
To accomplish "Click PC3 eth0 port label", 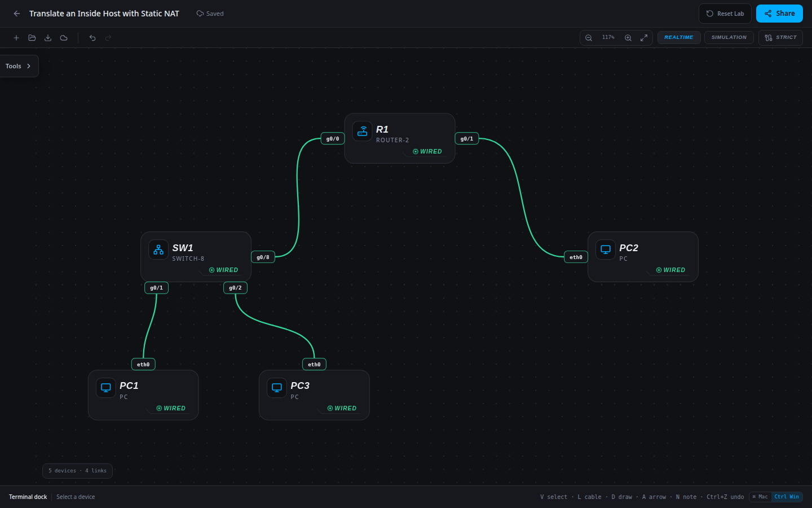I will [x=315, y=365].
